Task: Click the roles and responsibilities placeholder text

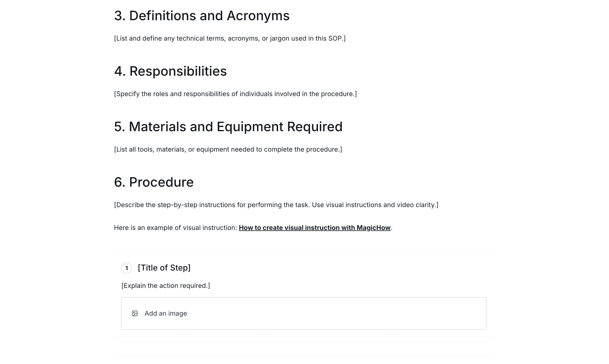Action: tap(235, 94)
